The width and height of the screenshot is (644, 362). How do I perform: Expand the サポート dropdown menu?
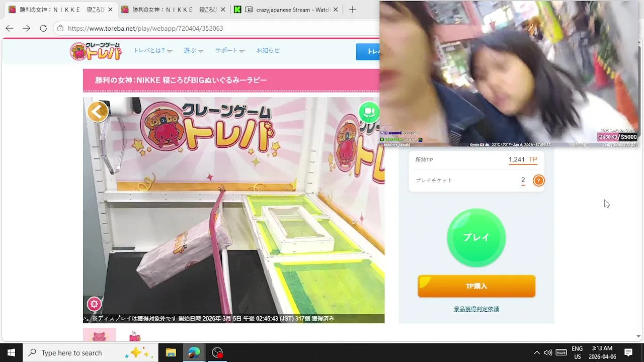coord(229,51)
